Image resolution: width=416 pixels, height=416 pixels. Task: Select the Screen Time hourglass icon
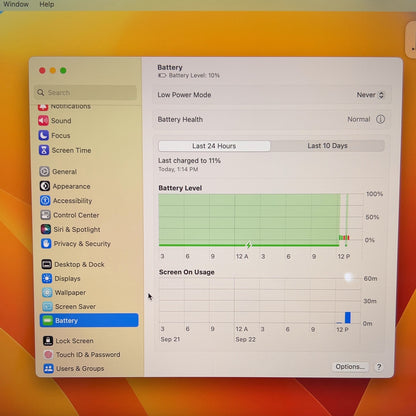pyautogui.click(x=44, y=150)
